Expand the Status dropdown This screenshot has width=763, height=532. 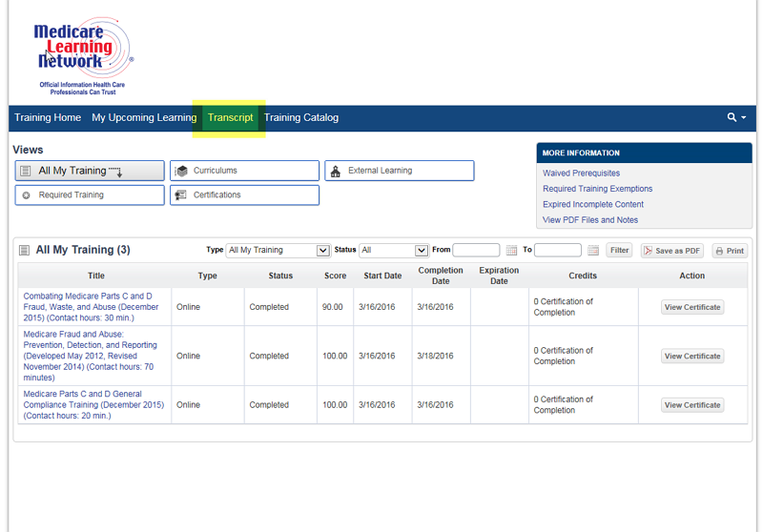(x=394, y=250)
